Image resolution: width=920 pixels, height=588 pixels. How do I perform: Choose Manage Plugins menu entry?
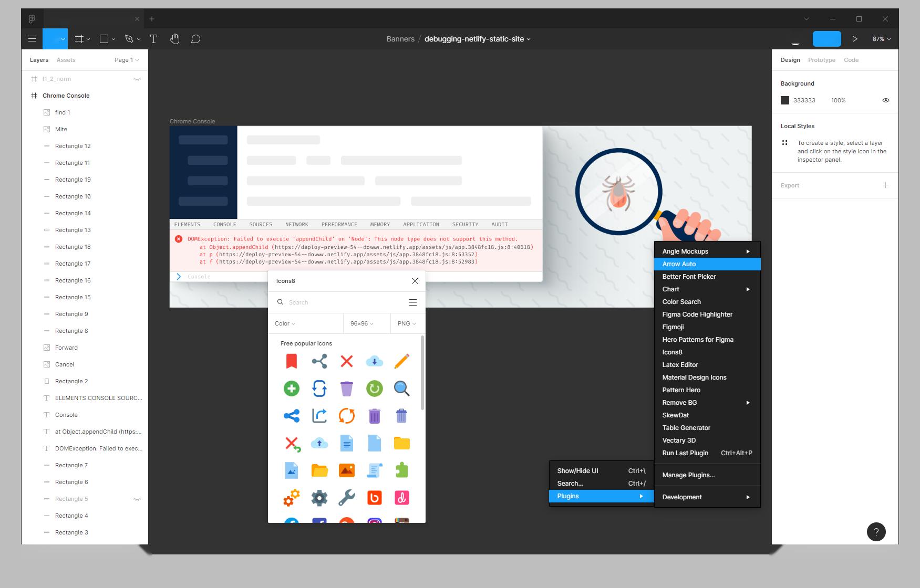[707, 475]
